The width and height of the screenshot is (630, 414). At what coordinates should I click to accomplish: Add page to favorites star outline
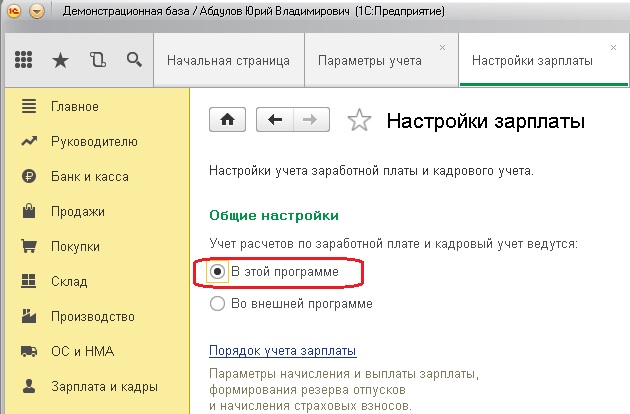[358, 121]
